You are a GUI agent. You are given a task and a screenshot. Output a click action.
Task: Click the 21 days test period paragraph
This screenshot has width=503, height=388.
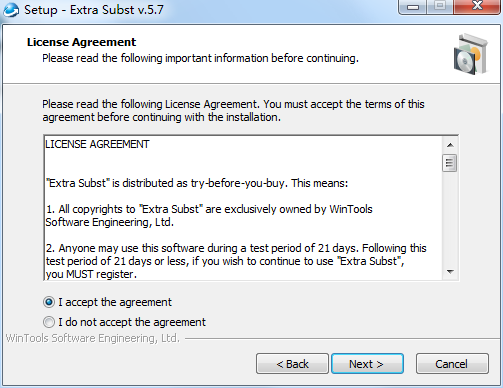[236, 261]
